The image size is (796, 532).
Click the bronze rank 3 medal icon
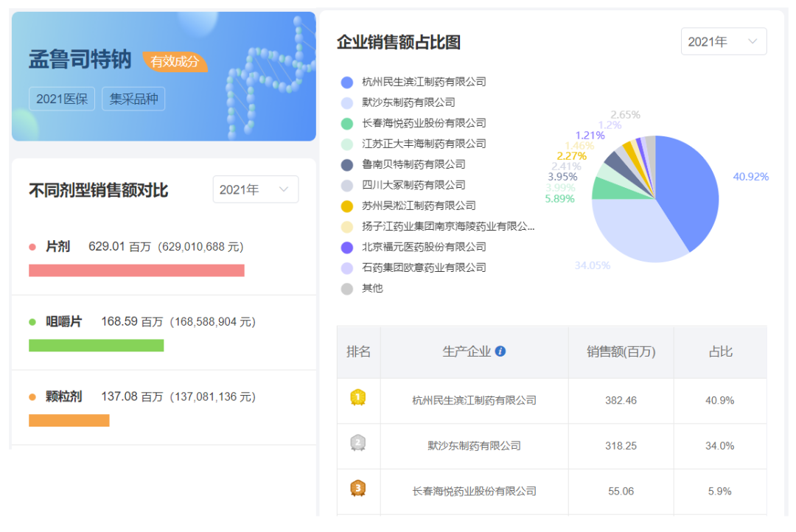358,489
